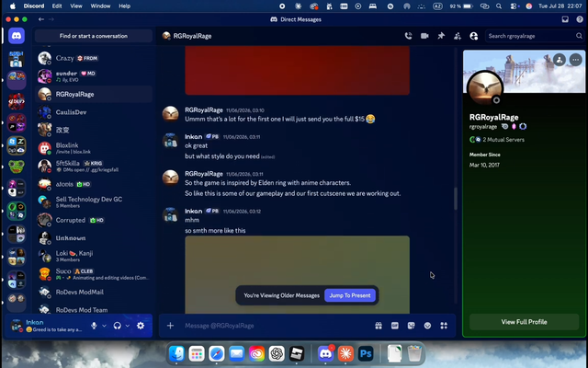Click Find or start a conversation
588x368 pixels.
94,36
